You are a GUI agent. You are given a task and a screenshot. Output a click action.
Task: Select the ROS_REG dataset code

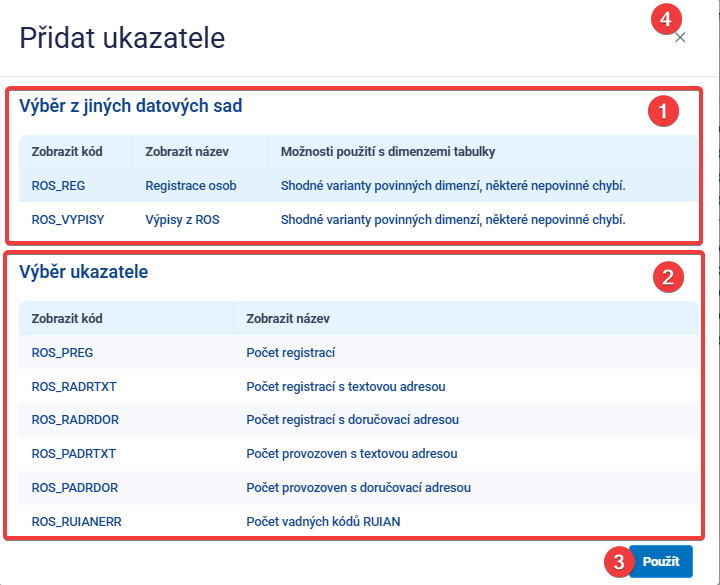58,186
